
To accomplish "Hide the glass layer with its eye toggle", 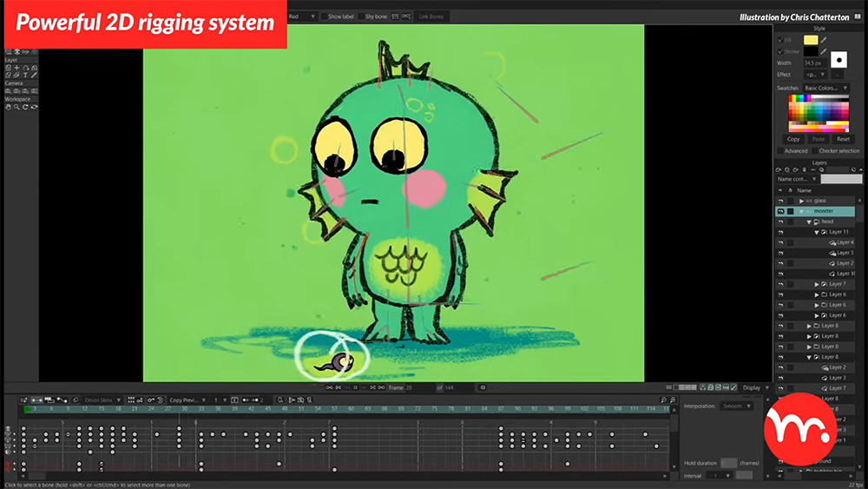I will click(780, 201).
